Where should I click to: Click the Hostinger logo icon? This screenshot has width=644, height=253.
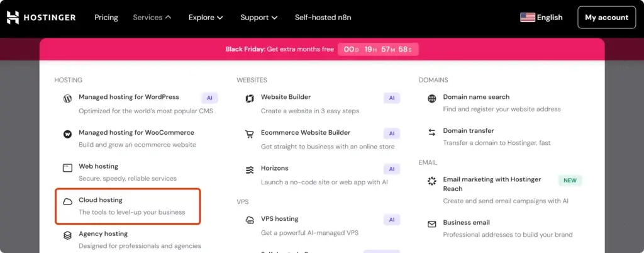click(13, 18)
